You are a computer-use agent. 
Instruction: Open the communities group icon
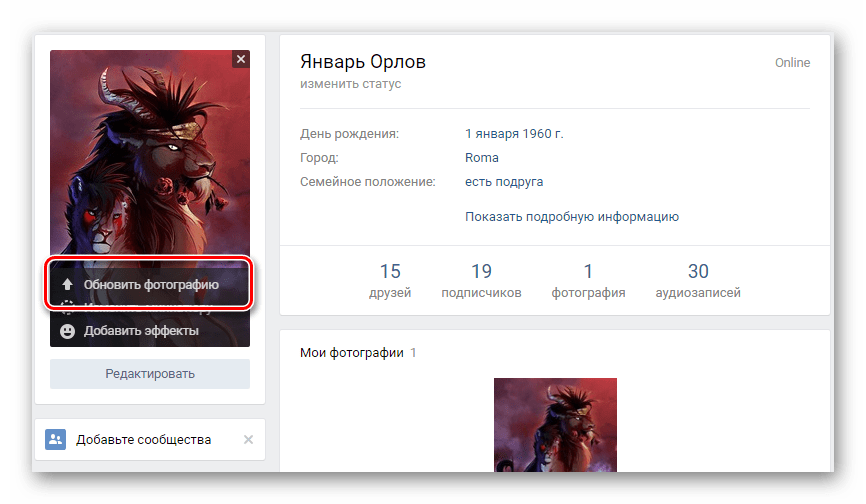click(55, 439)
